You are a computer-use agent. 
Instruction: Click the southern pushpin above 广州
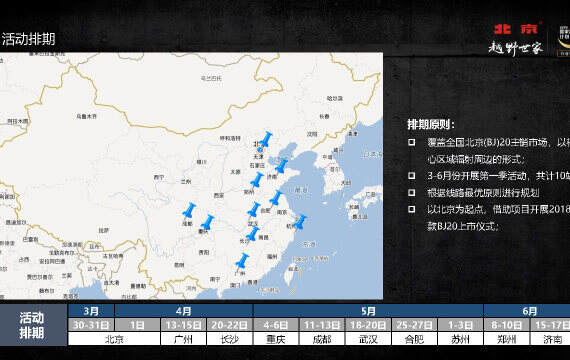tap(242, 261)
